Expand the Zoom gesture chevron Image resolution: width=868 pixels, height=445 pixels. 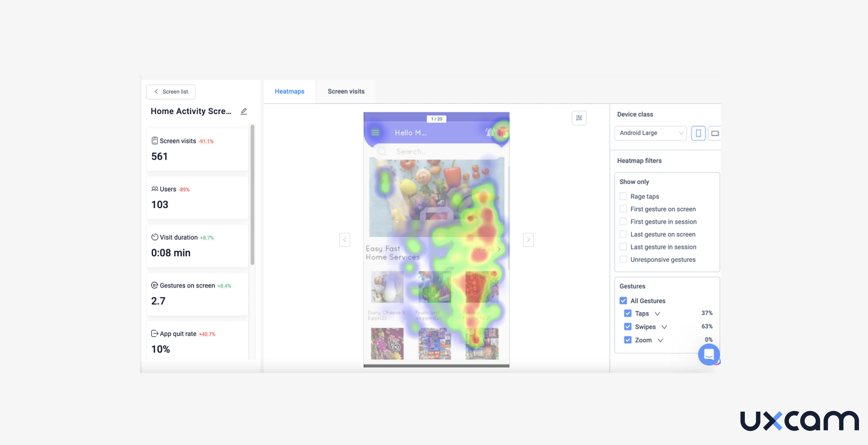[x=660, y=340]
